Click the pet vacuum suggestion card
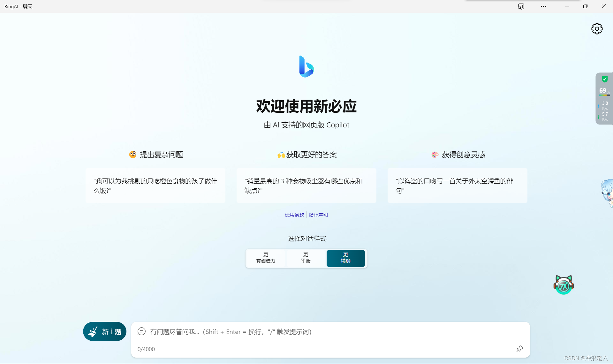 306,186
